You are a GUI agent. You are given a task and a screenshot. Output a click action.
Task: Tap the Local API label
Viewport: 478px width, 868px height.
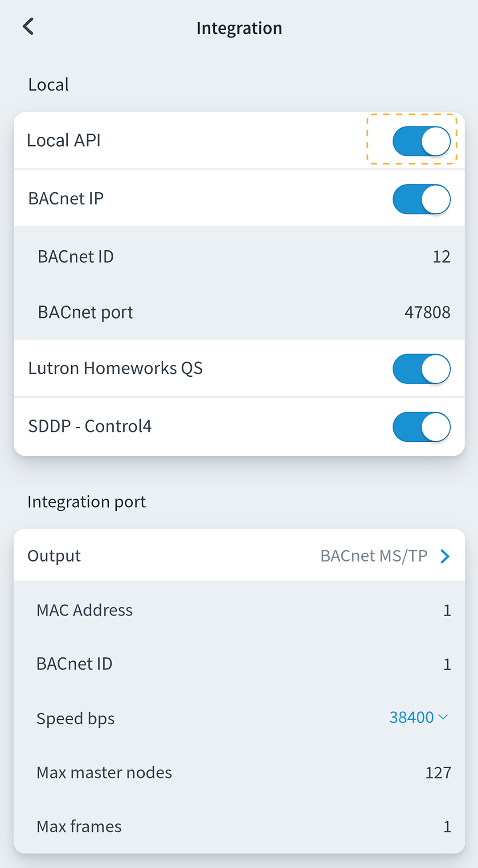coord(64,140)
